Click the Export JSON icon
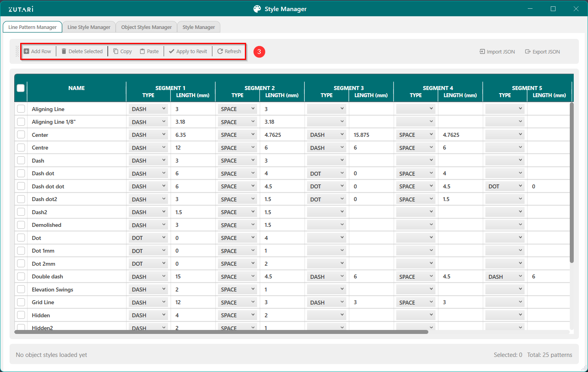 [528, 52]
